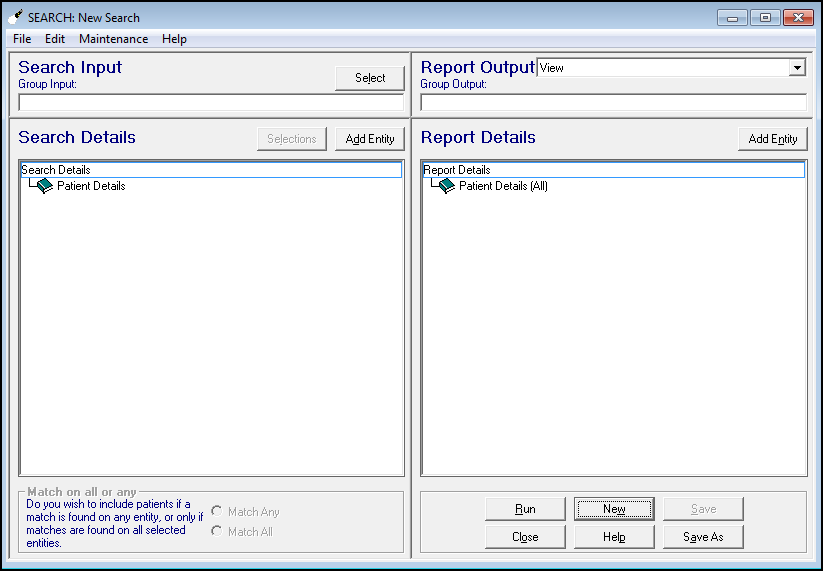Select the Search Details root tree node
This screenshot has height=571, width=823.
(x=56, y=170)
